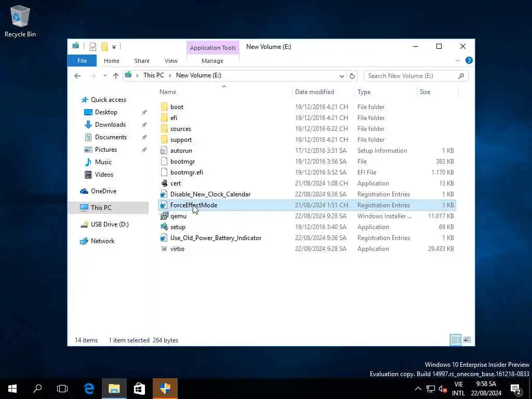Open the recent locations dropdown arrow
Image resolution: width=532 pixels, height=399 pixels.
tap(105, 76)
